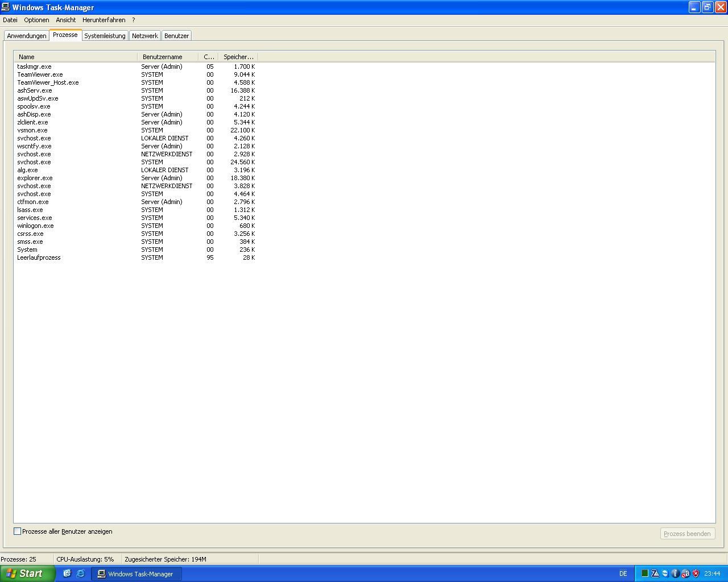Select the taskmgr.exe process row

[136, 66]
